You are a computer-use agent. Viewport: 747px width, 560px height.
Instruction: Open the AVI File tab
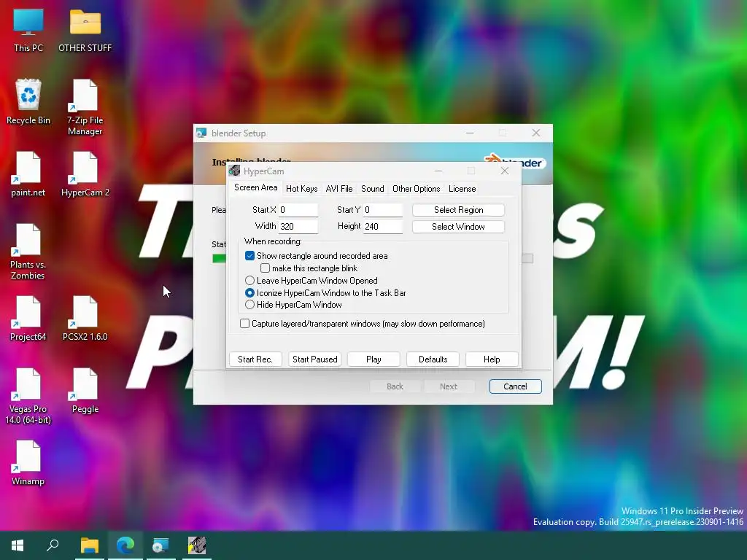click(339, 189)
